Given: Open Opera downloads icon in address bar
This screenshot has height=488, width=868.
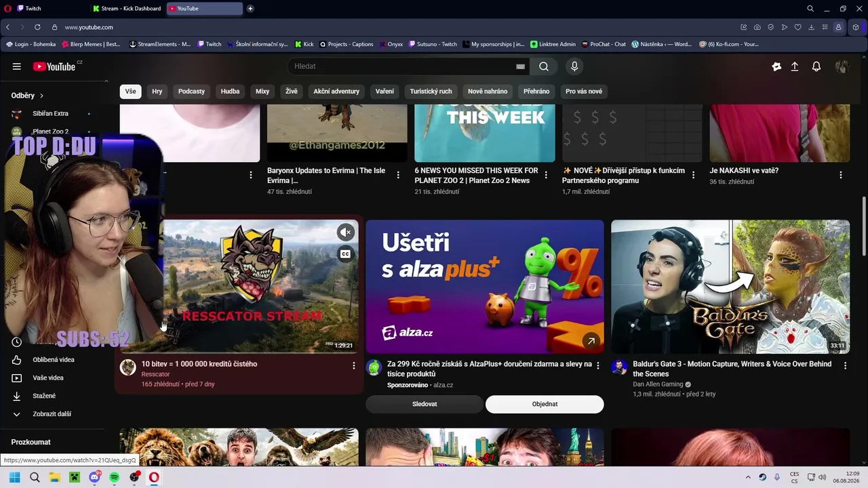Looking at the screenshot, I should point(811,27).
